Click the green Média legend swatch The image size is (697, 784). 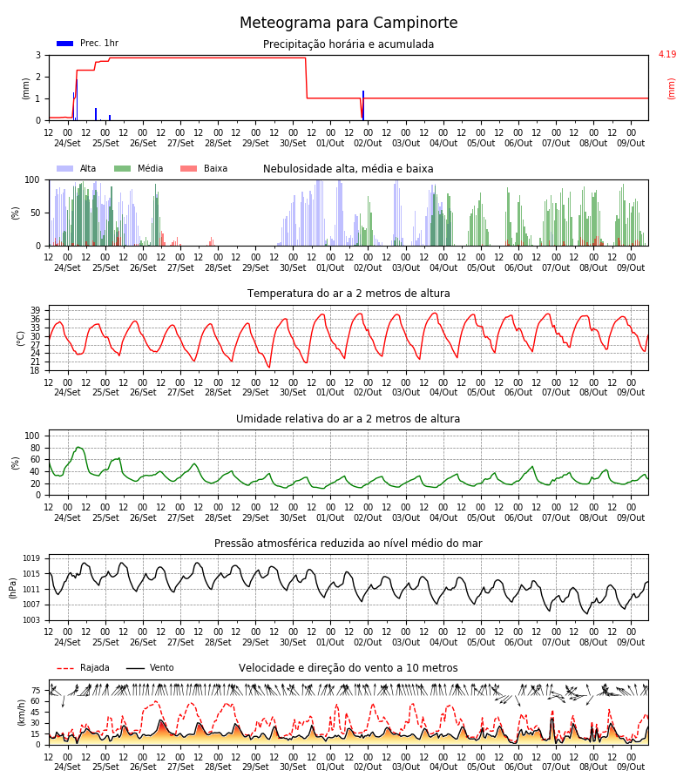[x=123, y=168]
